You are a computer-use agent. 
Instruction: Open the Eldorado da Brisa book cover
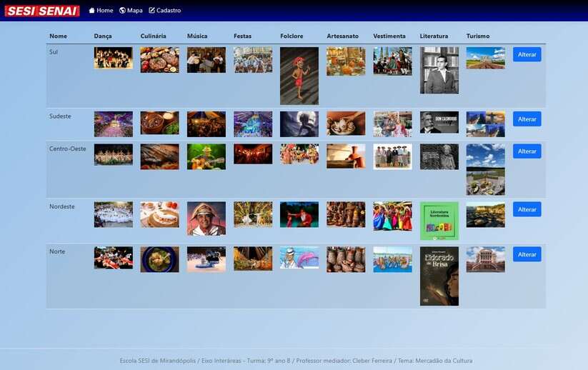439,276
